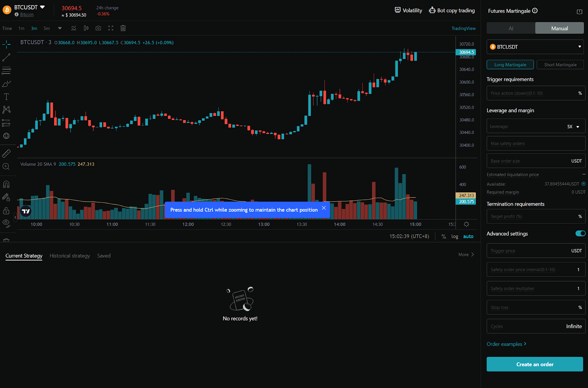Image resolution: width=588 pixels, height=388 pixels.
Task: Expand more time intervals dropdown
Action: (60, 28)
